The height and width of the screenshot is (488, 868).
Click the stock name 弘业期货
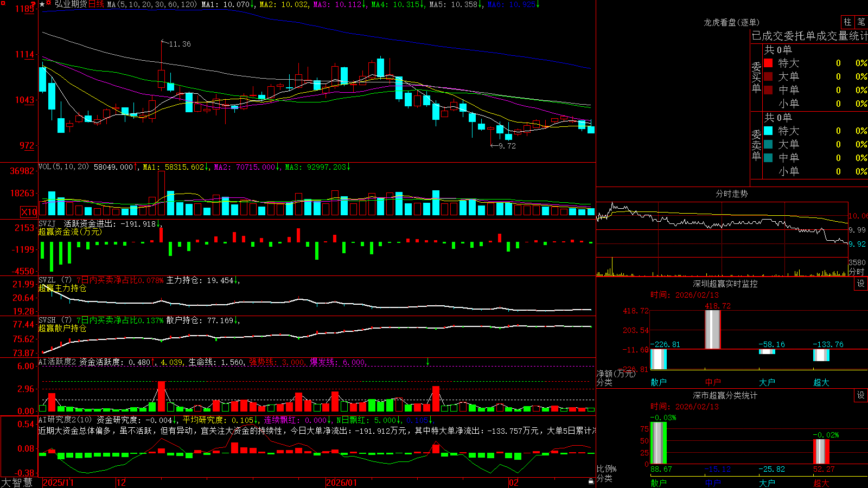point(71,4)
